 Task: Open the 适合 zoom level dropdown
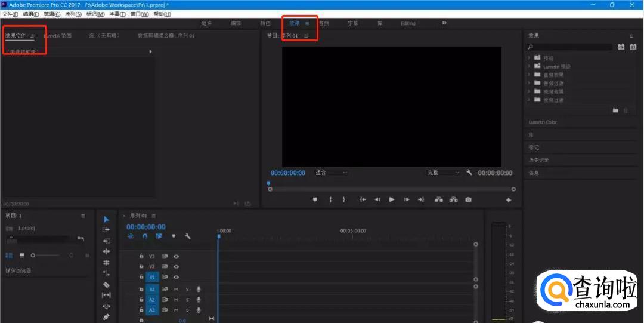click(332, 173)
